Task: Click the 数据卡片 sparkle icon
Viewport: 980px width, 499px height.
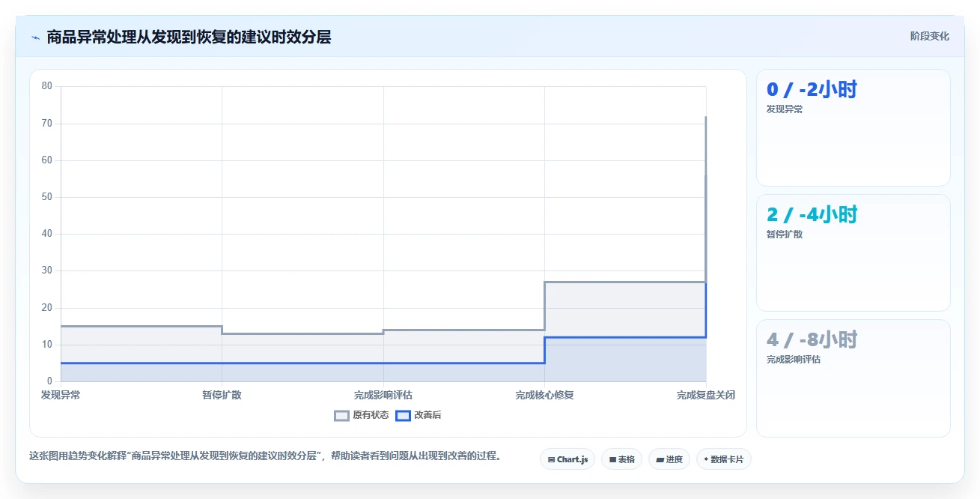Action: point(706,459)
